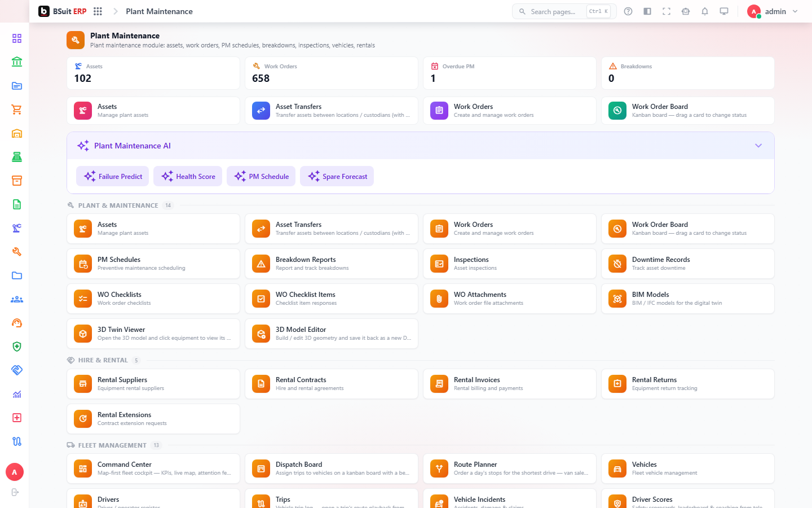This screenshot has width=812, height=508.
Task: Open the Overdue PM stat card
Action: [x=510, y=73]
